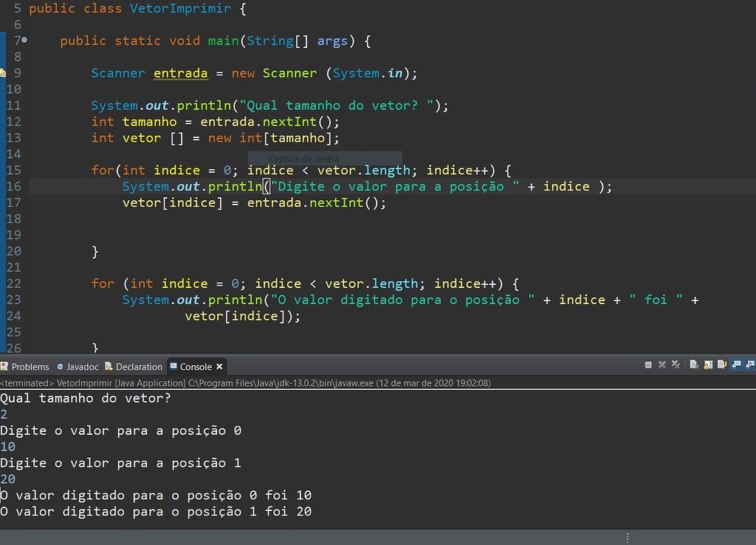Click line number 16 in the editor gutter
The image size is (756, 545).
13,186
